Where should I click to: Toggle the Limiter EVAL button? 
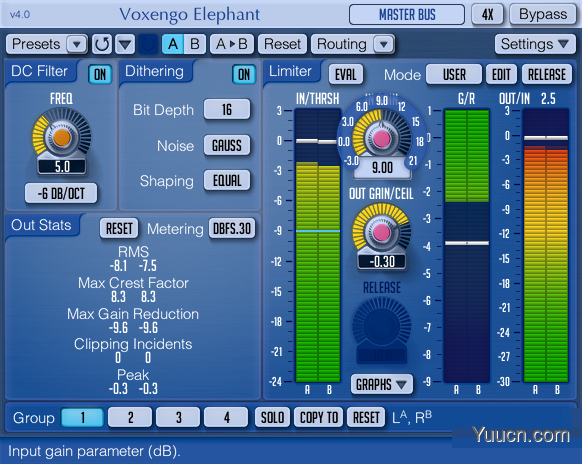pos(346,75)
